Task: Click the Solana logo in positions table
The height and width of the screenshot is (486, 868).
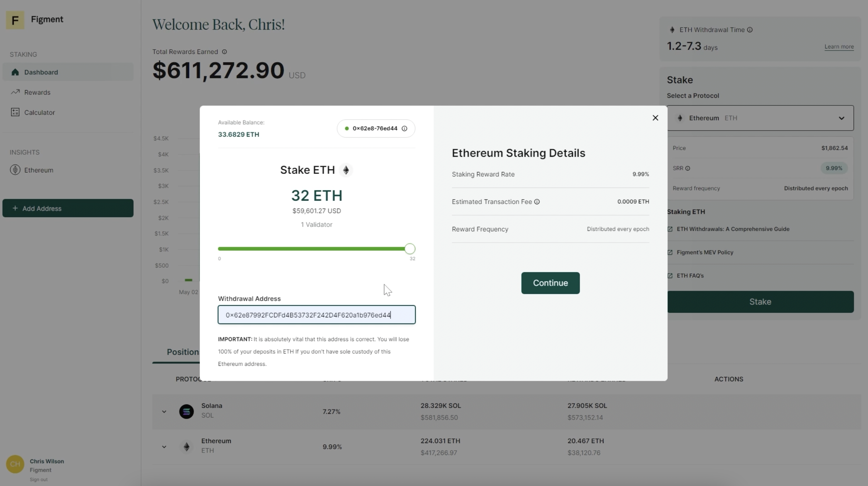Action: (x=186, y=411)
